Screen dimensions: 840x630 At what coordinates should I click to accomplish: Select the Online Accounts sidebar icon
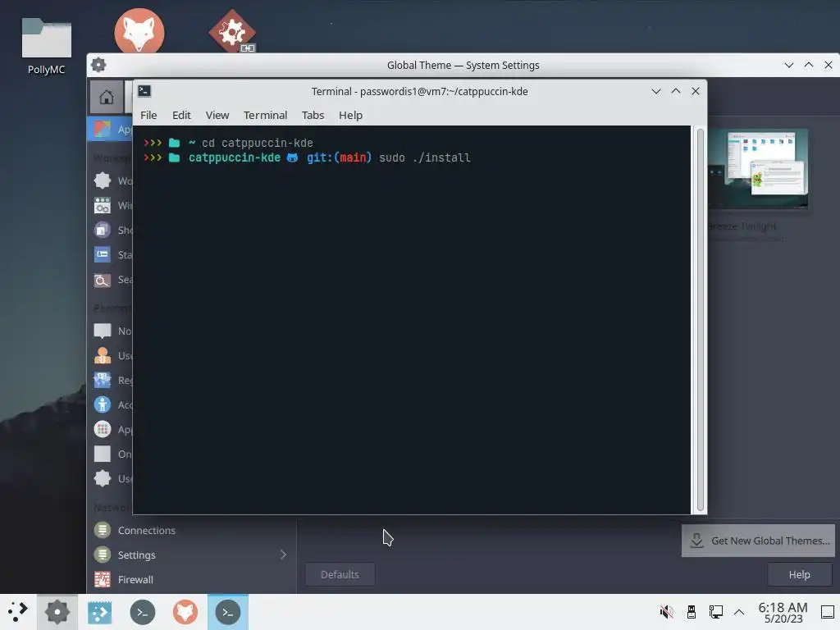coord(103,454)
